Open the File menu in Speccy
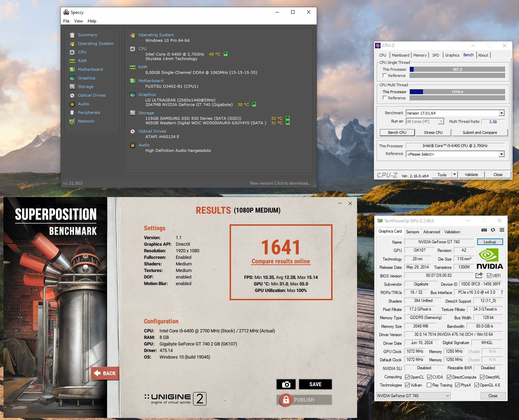Image resolution: width=519 pixels, height=420 pixels. [x=66, y=21]
